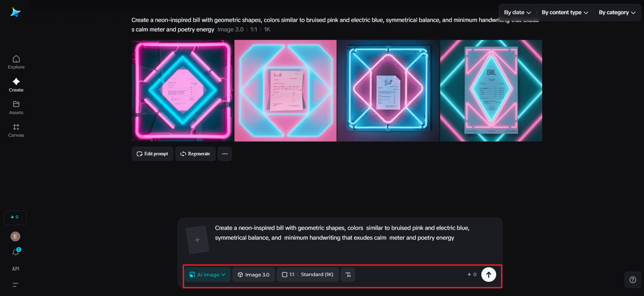
Task: Open notifications bell in sidebar
Action: click(x=16, y=252)
